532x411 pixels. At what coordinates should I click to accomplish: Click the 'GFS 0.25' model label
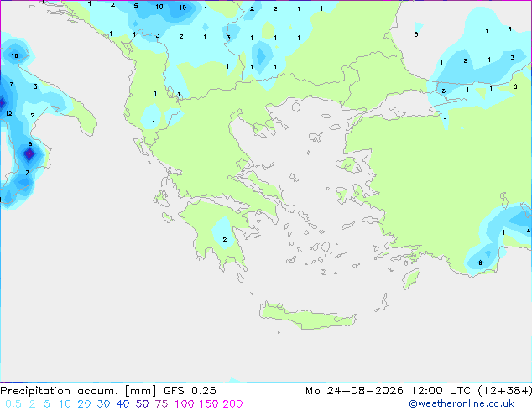coord(190,391)
